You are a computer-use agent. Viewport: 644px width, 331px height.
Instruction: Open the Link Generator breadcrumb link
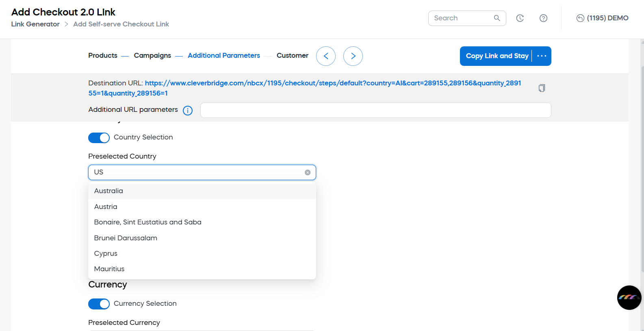35,24
